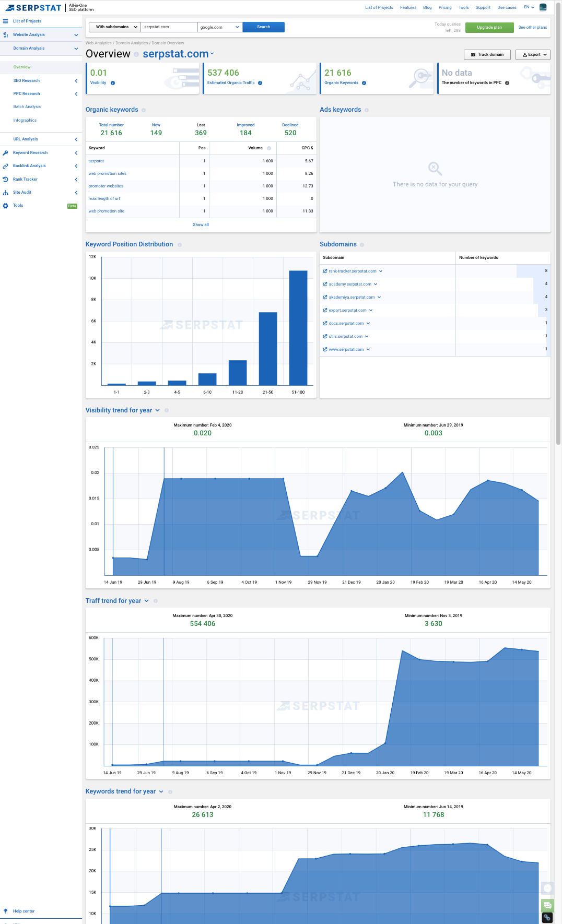This screenshot has height=924, width=562.
Task: Click the Serpstat logo
Action: click(33, 8)
